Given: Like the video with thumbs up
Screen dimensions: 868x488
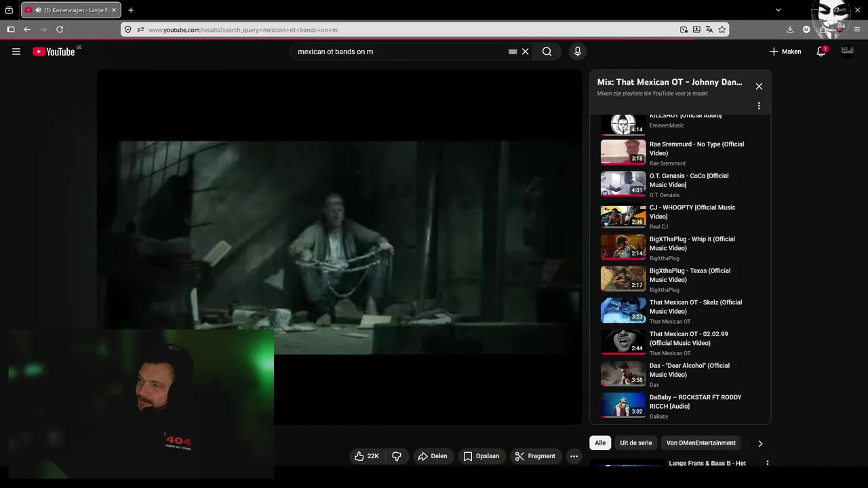Looking at the screenshot, I should tap(367, 456).
